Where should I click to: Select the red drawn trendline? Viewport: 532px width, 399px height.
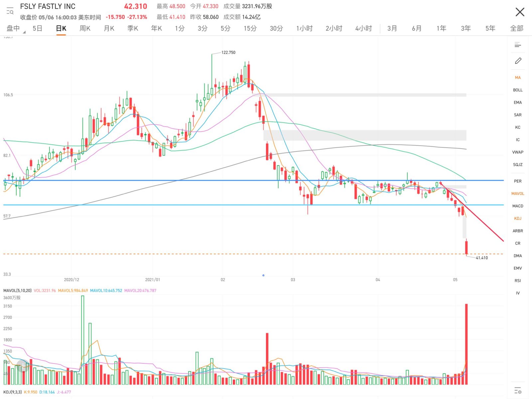[x=472, y=212]
